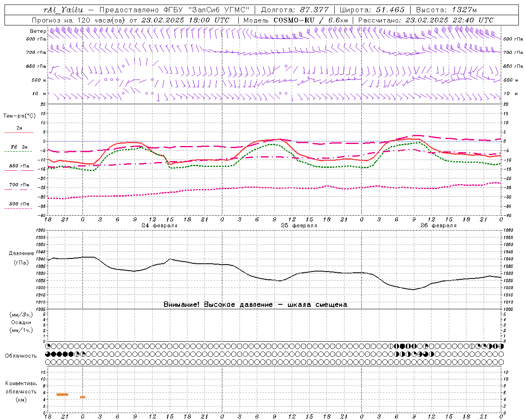Viewport: 525px width, 420px height.
Task: Click the Широта: 51.465 value
Action: point(372,10)
